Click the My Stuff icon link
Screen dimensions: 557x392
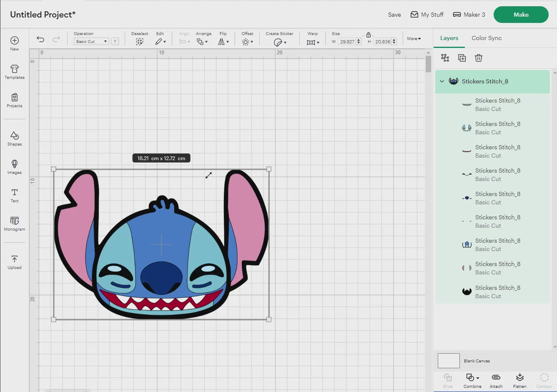427,15
